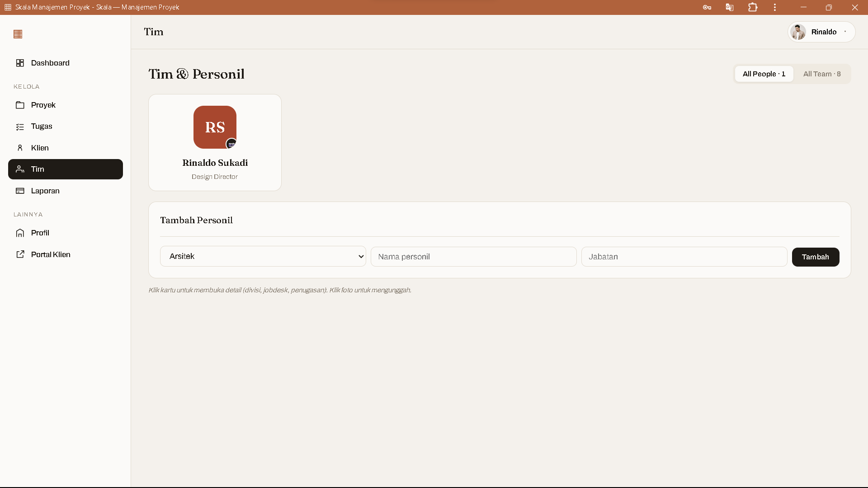Open the Rinaldo user menu dropdown
The width and height of the screenshot is (868, 488).
pyautogui.click(x=821, y=32)
